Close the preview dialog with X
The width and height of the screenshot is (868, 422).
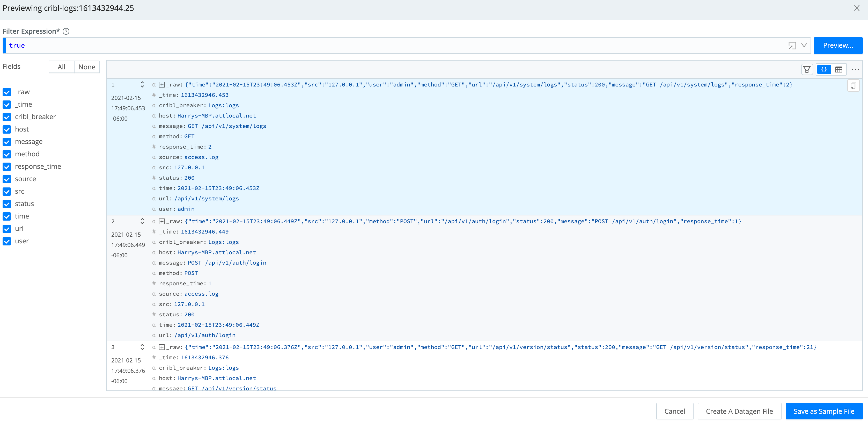point(857,8)
